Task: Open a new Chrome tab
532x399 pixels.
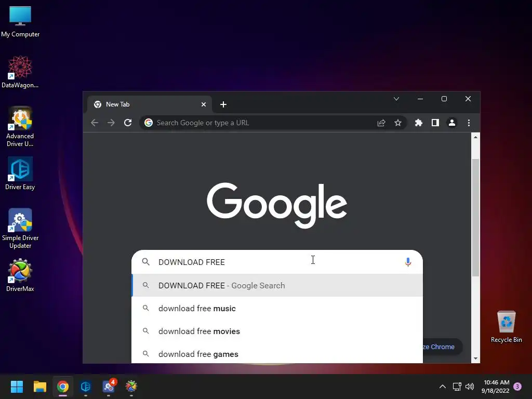Action: tap(223, 104)
